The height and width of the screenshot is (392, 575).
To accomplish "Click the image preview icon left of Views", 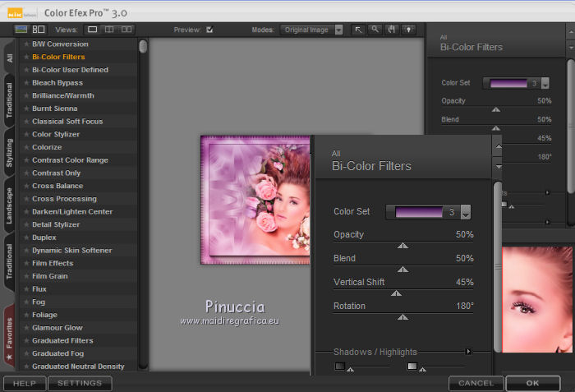I will pyautogui.click(x=21, y=30).
